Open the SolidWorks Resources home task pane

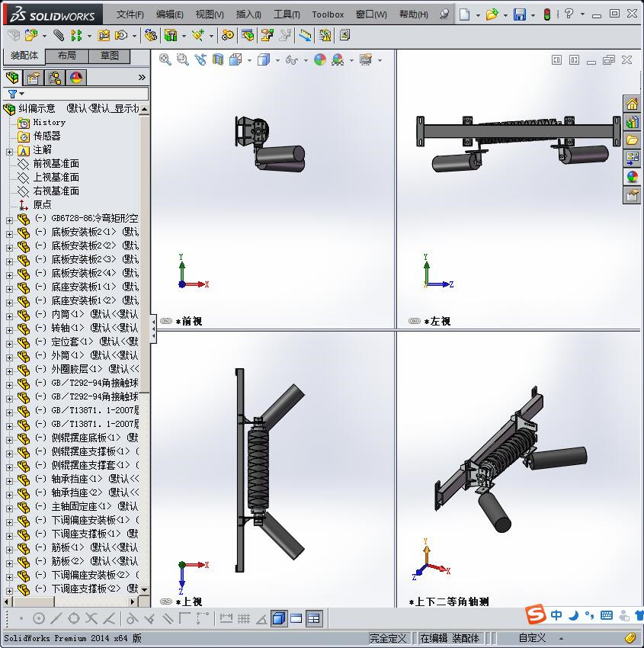point(632,104)
